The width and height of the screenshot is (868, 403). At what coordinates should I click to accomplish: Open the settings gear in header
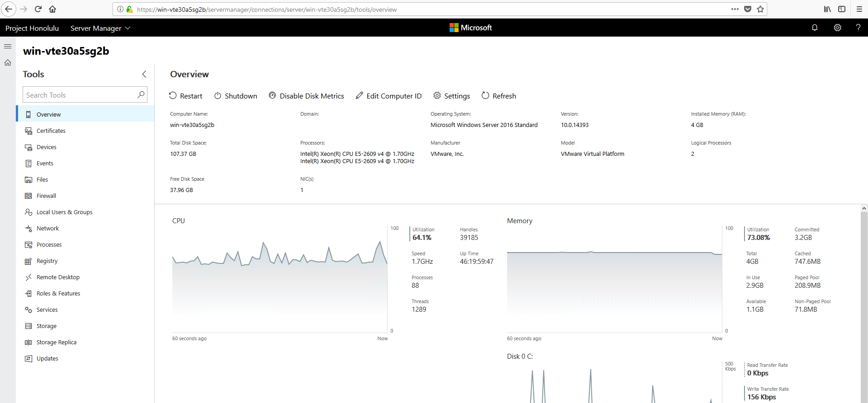pos(837,28)
